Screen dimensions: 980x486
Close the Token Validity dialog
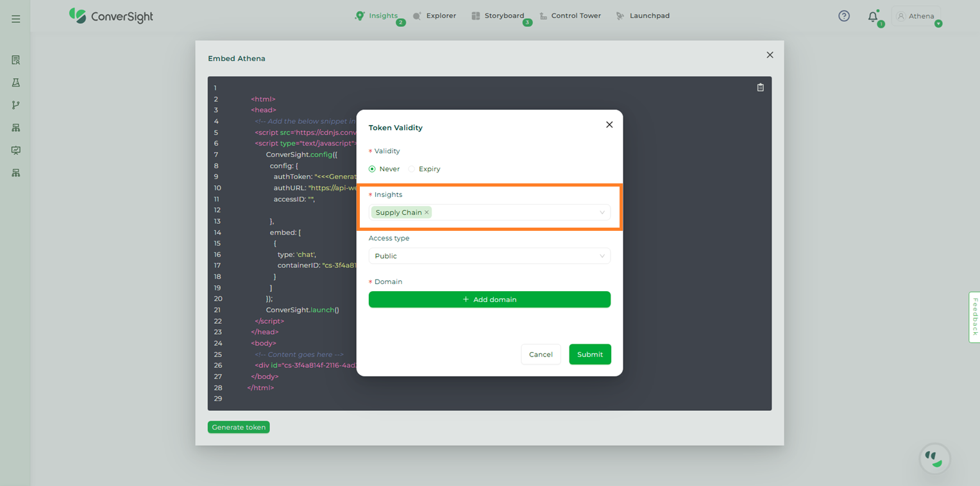click(x=609, y=125)
